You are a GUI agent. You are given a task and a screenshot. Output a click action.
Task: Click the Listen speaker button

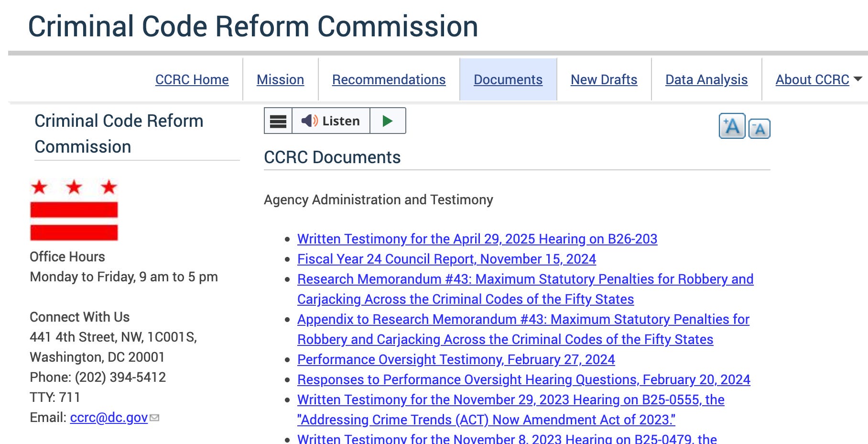click(x=331, y=121)
